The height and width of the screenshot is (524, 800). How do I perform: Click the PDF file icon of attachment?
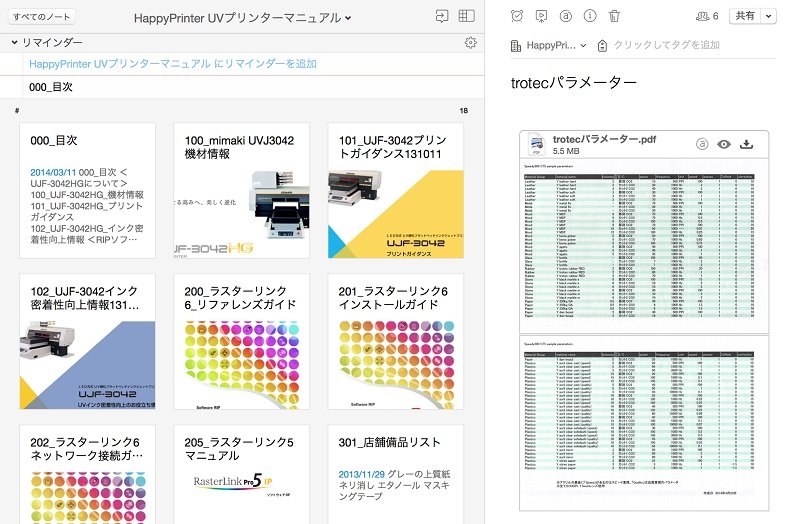coord(536,144)
